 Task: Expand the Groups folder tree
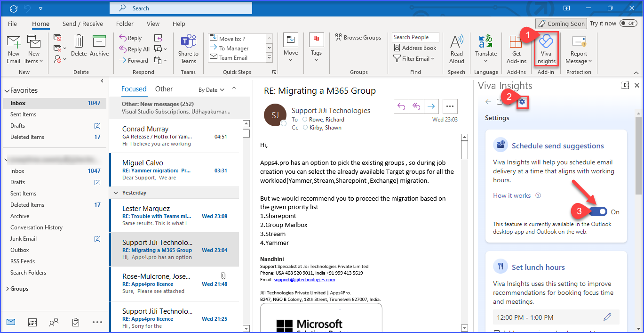pyautogui.click(x=7, y=289)
